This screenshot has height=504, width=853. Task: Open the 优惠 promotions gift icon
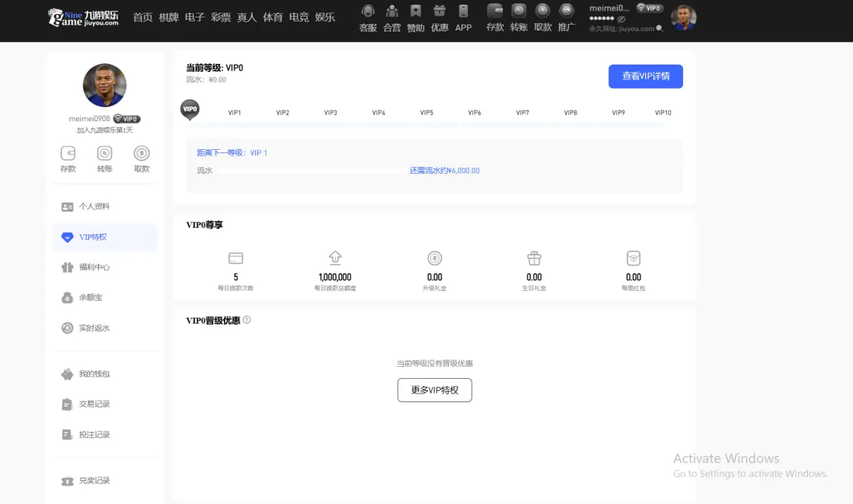pos(439,11)
